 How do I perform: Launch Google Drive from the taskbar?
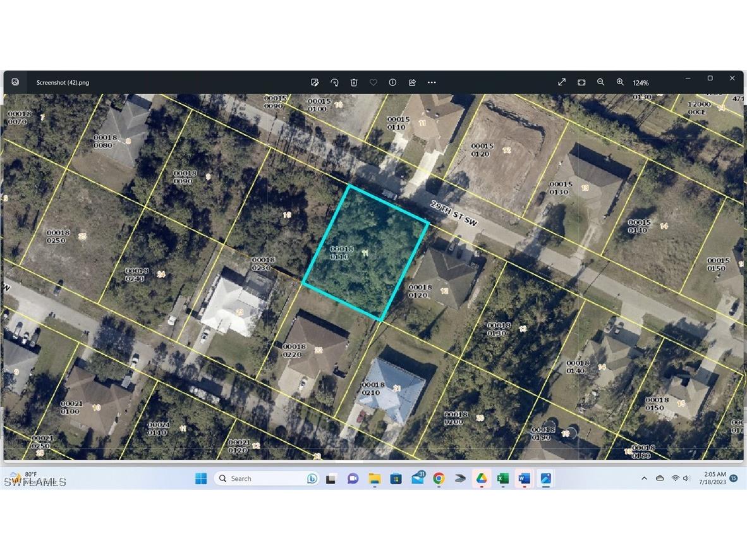tap(481, 478)
